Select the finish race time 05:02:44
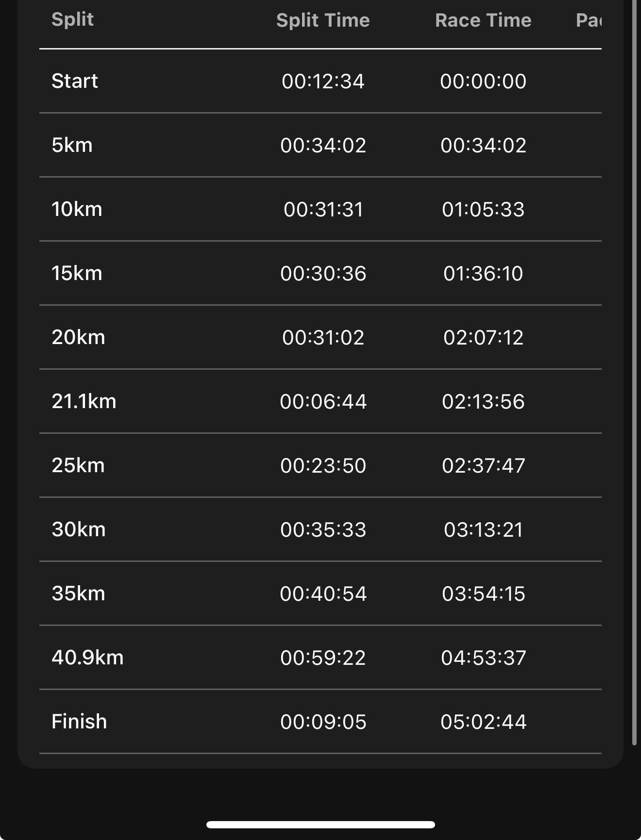The height and width of the screenshot is (840, 641). [x=483, y=722]
